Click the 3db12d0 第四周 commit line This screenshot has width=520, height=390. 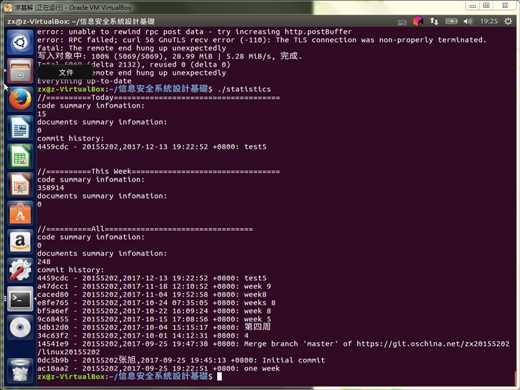point(154,327)
